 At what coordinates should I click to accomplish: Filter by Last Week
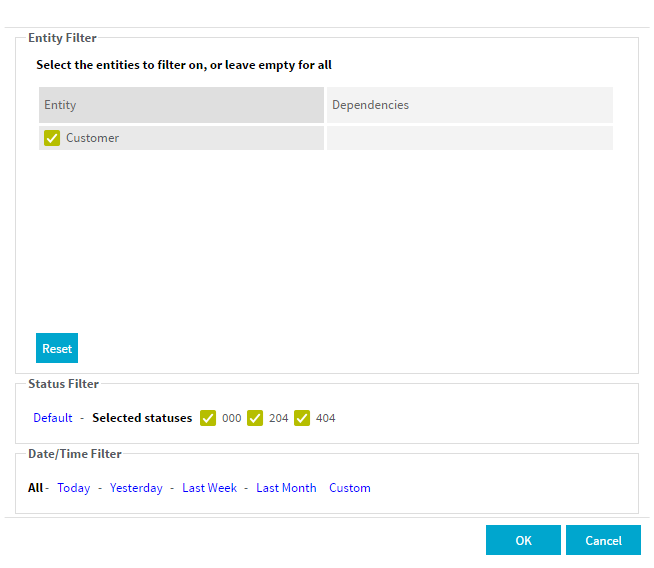click(209, 488)
